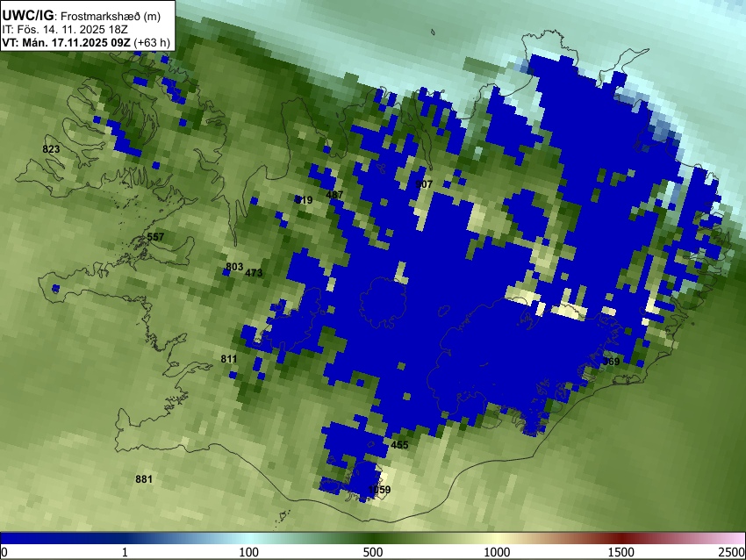Click the colorbar label 1500
Image resolution: width=746 pixels, height=560 pixels.
pyautogui.click(x=620, y=552)
